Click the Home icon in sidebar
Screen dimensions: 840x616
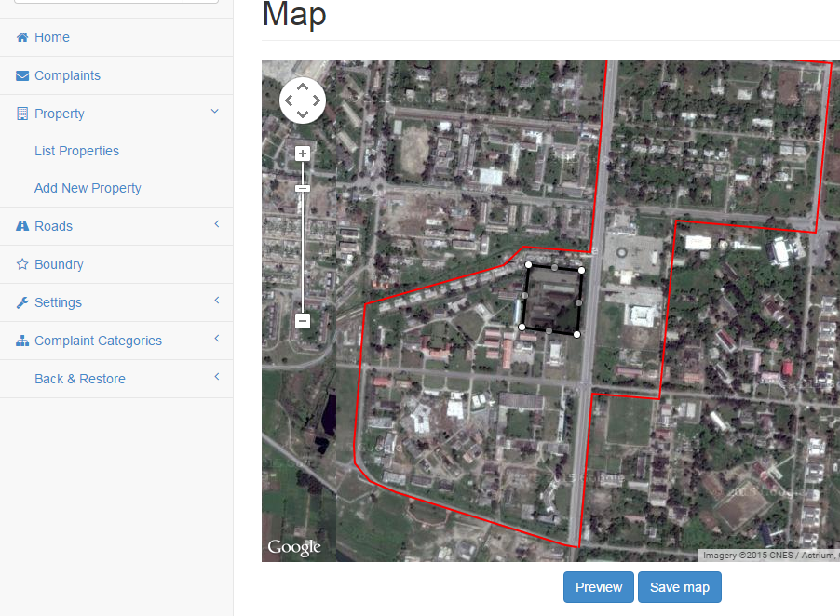click(x=22, y=38)
